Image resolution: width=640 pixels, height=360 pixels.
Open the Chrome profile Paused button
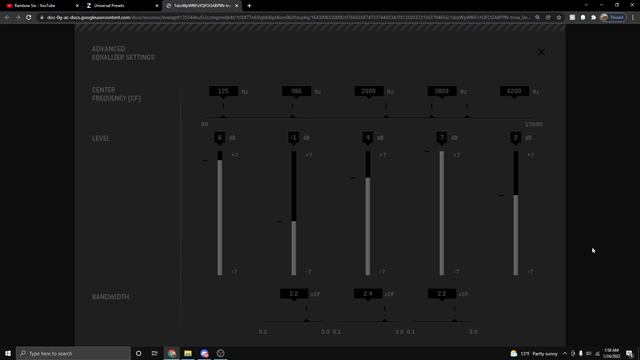coord(613,18)
